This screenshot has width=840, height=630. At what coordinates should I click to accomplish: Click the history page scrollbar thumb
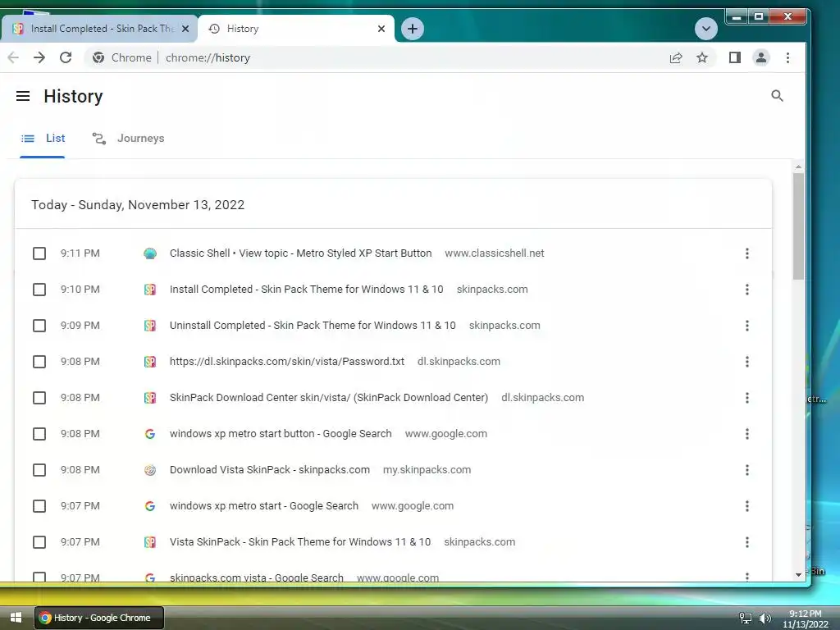pyautogui.click(x=798, y=226)
